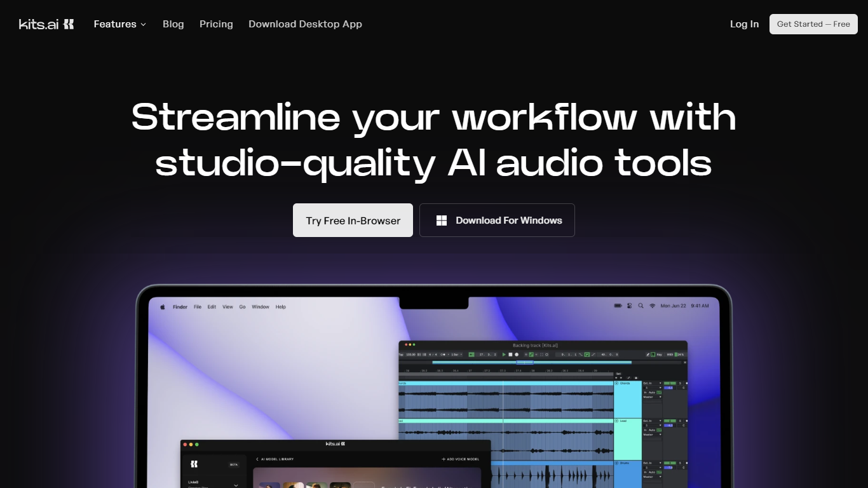Click Add Voice Model in Kits app
868x488 pixels.
(461, 459)
